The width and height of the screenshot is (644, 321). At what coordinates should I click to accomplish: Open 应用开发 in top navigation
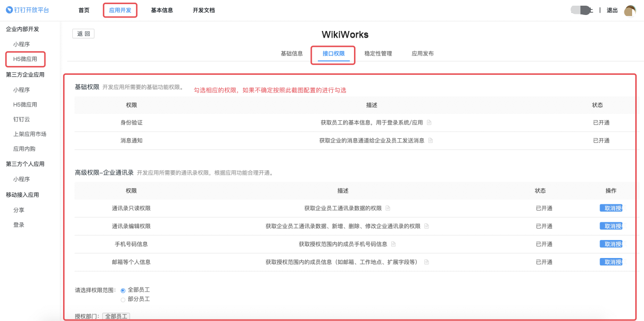(x=120, y=10)
